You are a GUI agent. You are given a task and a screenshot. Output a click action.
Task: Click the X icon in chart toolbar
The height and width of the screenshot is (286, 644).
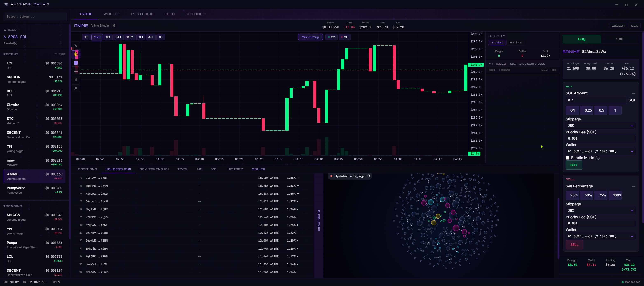click(x=76, y=88)
